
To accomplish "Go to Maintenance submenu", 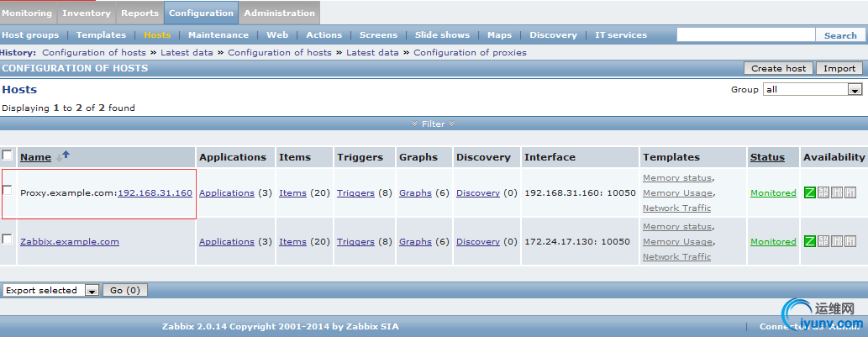I will click(218, 34).
